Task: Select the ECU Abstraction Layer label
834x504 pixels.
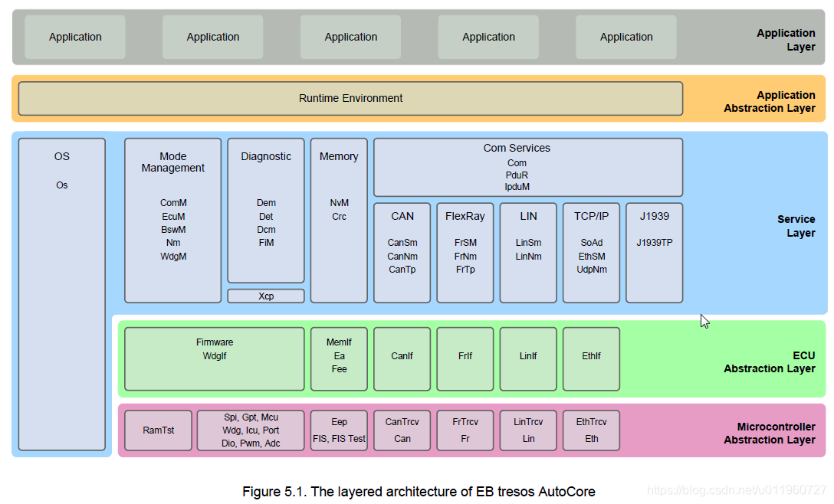Action: click(769, 362)
